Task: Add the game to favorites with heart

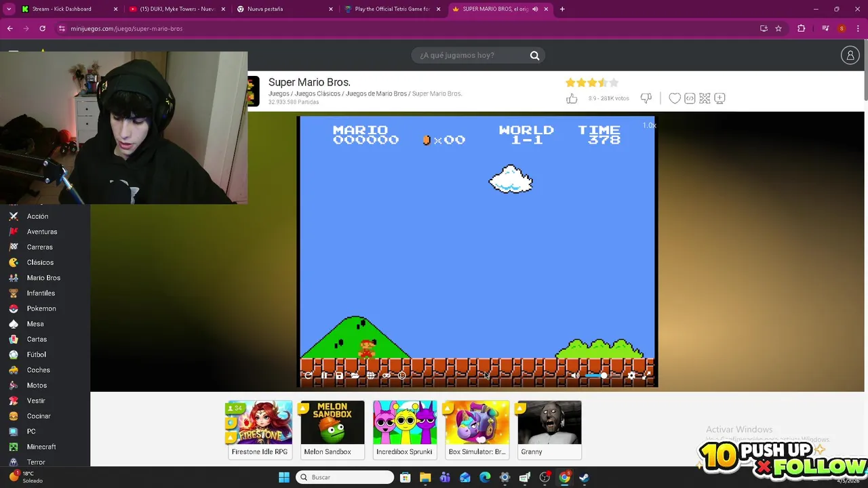Action: click(x=675, y=98)
